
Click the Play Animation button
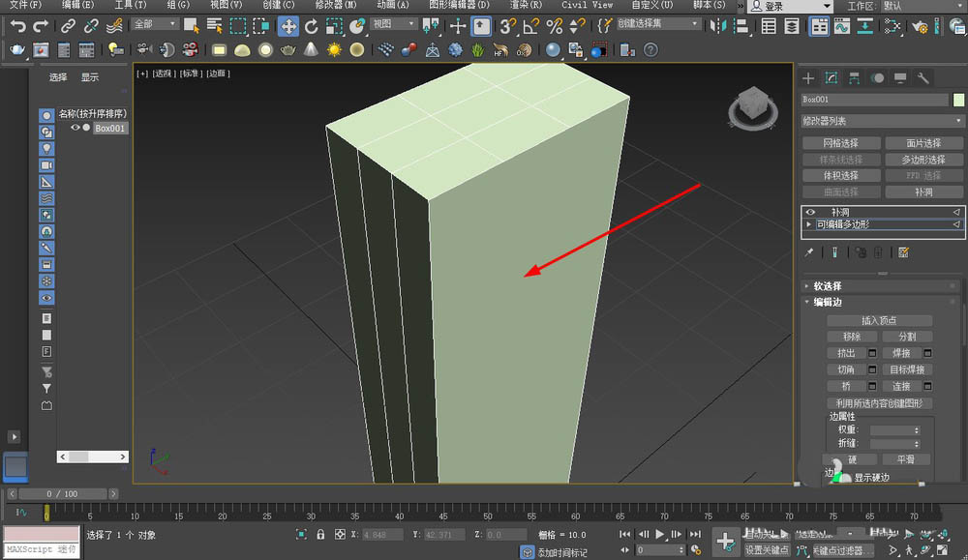(660, 534)
